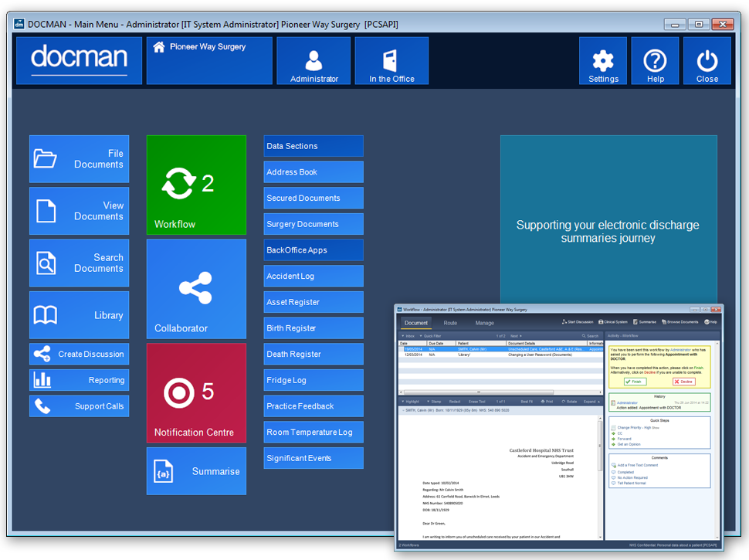Click the green Finish button
The height and width of the screenshot is (560, 749).
point(635,382)
